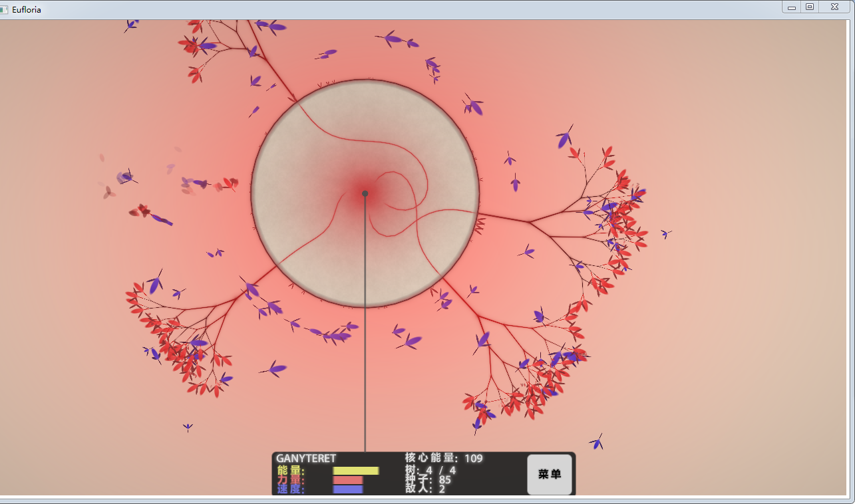Image resolution: width=855 pixels, height=504 pixels.
Task: Click the 力量 label
Action: 291,480
